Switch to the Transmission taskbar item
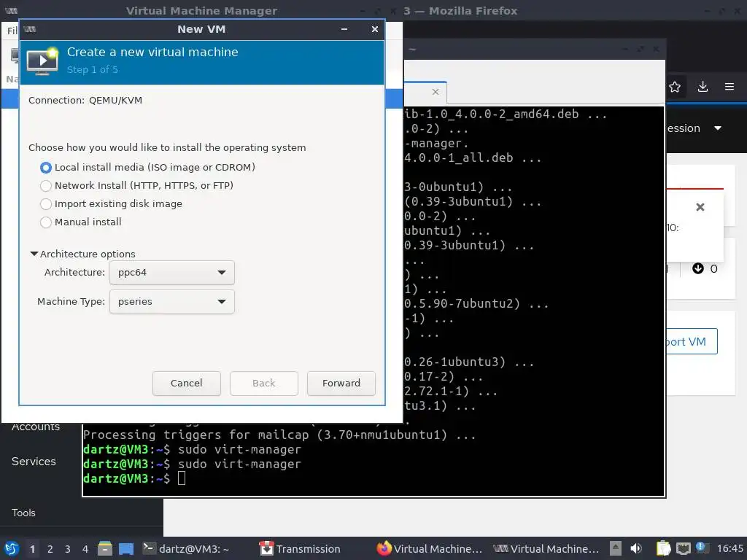This screenshot has height=560, width=747. (x=300, y=549)
